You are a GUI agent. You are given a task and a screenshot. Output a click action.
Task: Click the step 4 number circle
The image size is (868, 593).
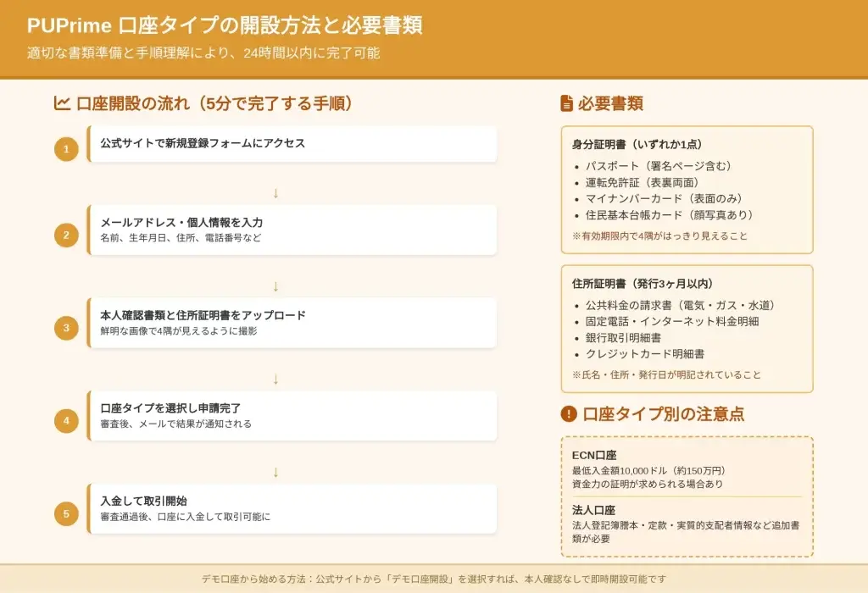[x=66, y=420]
